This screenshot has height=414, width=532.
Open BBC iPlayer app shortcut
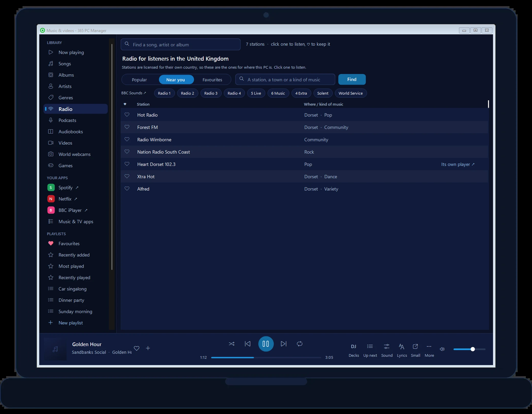point(76,210)
